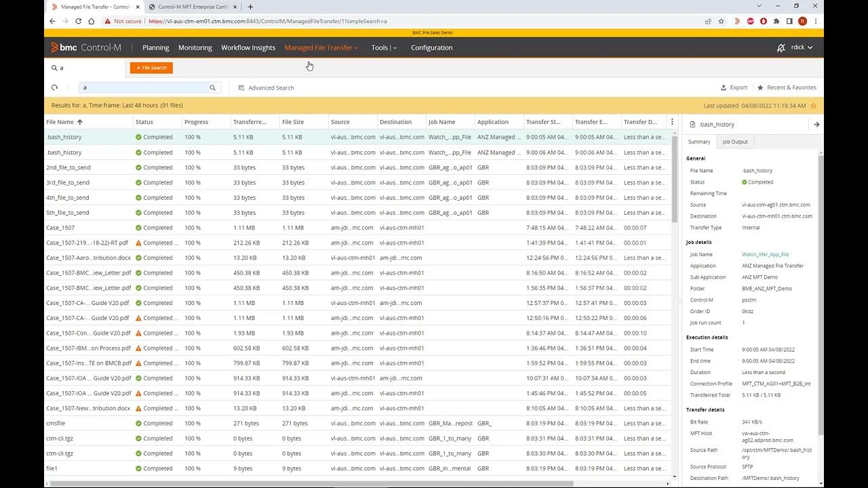
Task: Open the browser Extensions puzzle icon
Action: point(776,21)
